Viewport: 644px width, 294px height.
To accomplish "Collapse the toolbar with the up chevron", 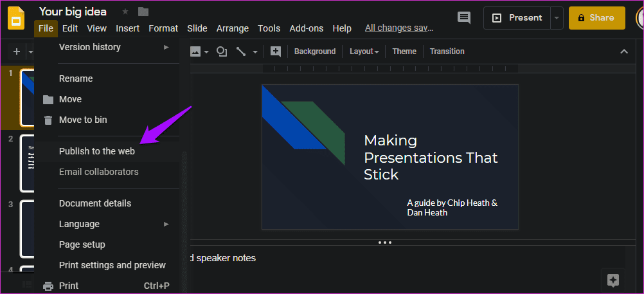I will [624, 51].
